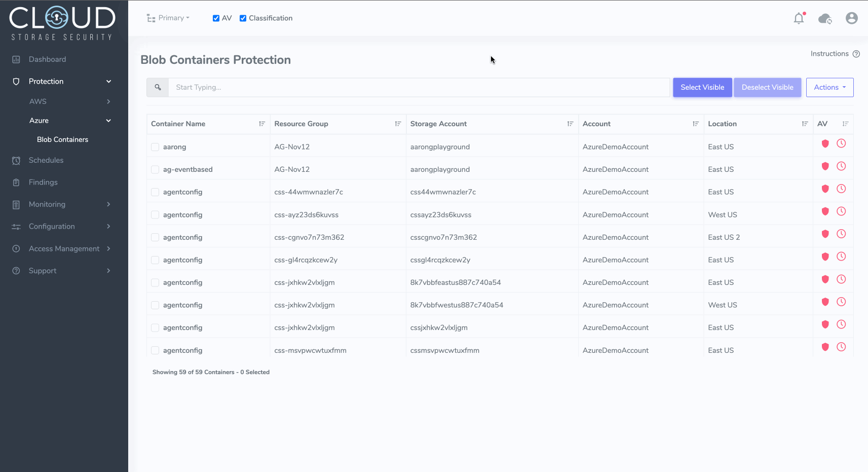Screen dimensions: 868x472
Task: Sort by Container Name column icon
Action: coord(262,124)
